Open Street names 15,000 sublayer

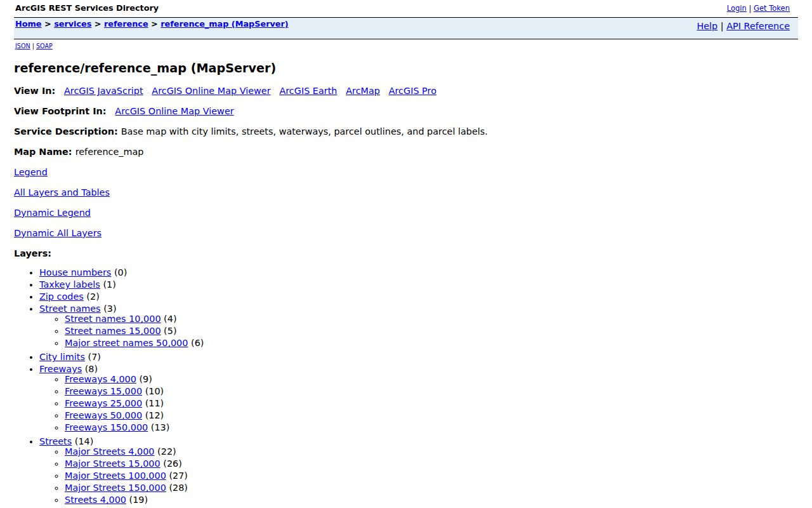point(113,331)
